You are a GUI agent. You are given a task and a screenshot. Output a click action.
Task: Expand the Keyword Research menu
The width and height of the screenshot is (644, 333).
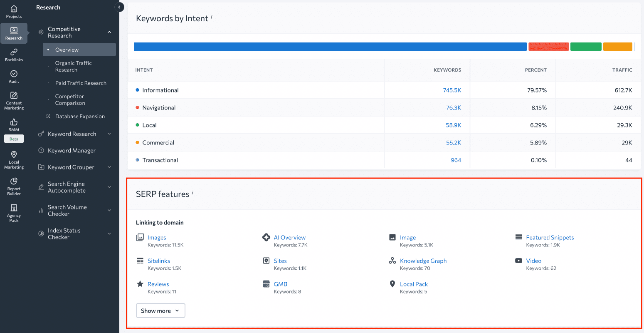point(109,134)
